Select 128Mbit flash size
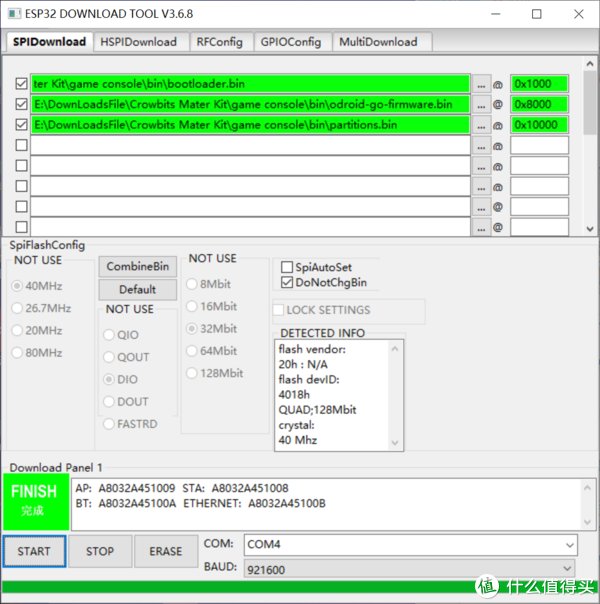The width and height of the screenshot is (600, 604). pyautogui.click(x=192, y=373)
